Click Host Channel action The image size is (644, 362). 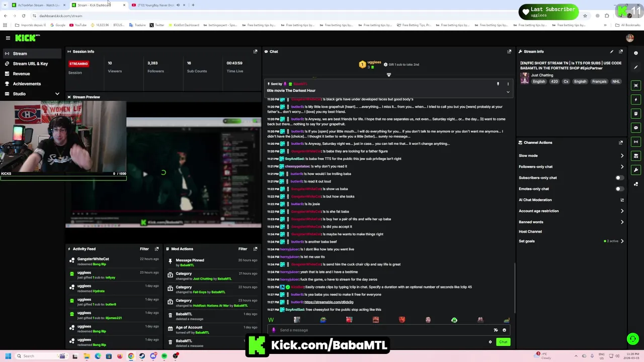point(530,231)
